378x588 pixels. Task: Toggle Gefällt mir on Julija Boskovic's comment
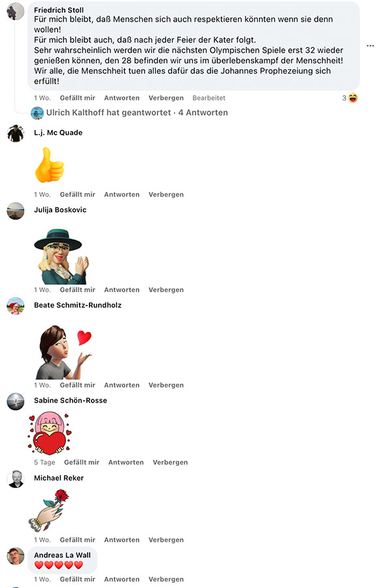[x=77, y=290]
